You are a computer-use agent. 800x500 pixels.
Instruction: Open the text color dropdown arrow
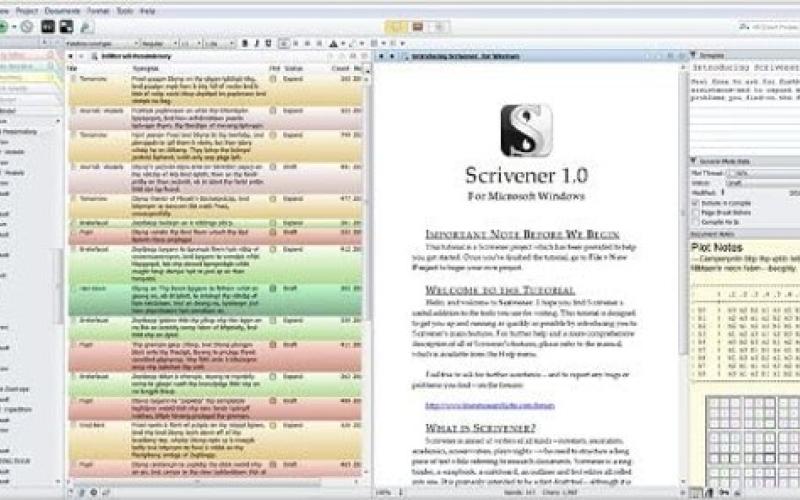point(343,44)
